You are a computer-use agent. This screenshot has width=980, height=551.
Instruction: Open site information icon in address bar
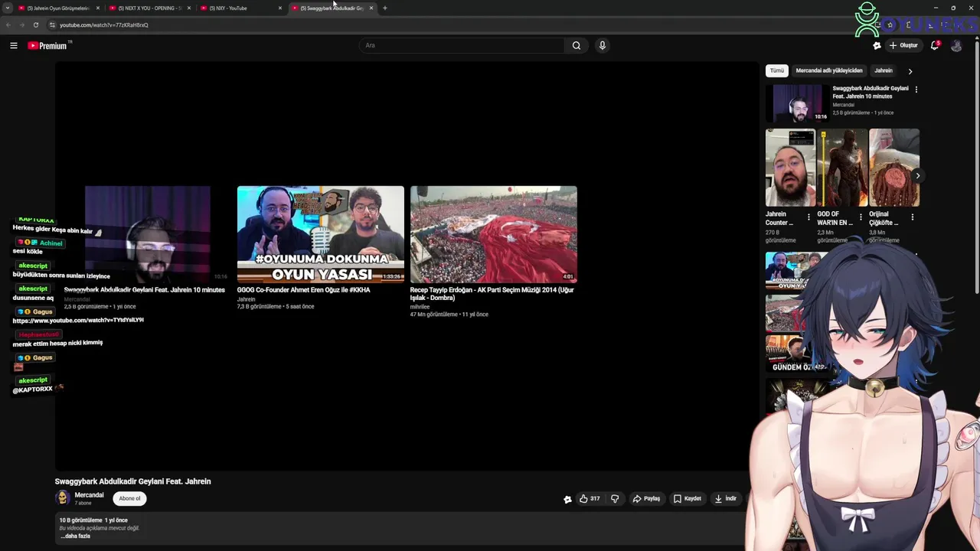pyautogui.click(x=52, y=25)
